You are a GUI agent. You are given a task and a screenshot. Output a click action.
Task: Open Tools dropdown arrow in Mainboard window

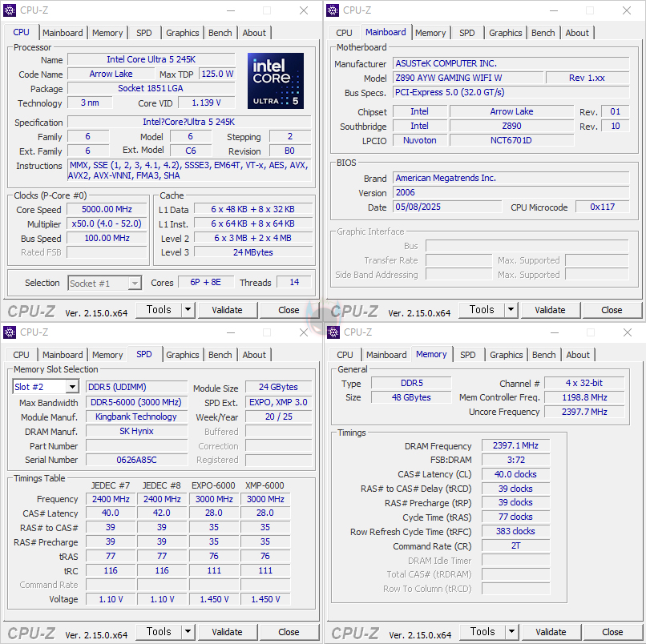(511, 310)
